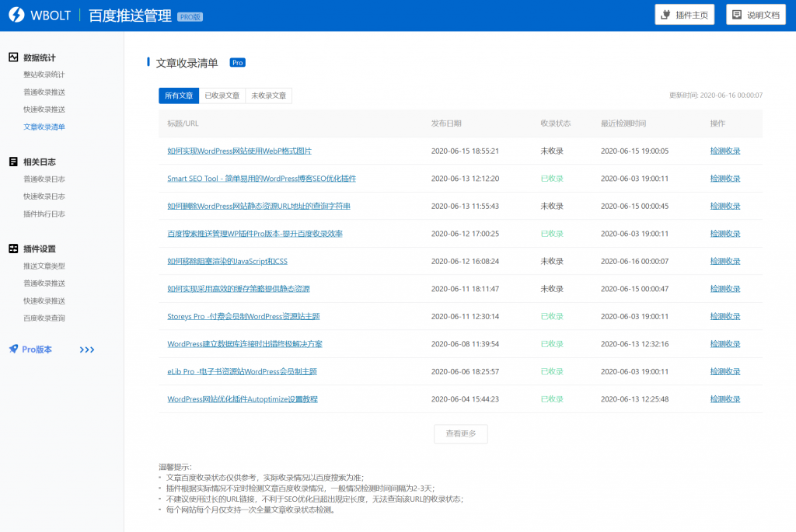The width and height of the screenshot is (796, 532).
Task: Switch to the 已收录文章 tab
Action: click(224, 96)
